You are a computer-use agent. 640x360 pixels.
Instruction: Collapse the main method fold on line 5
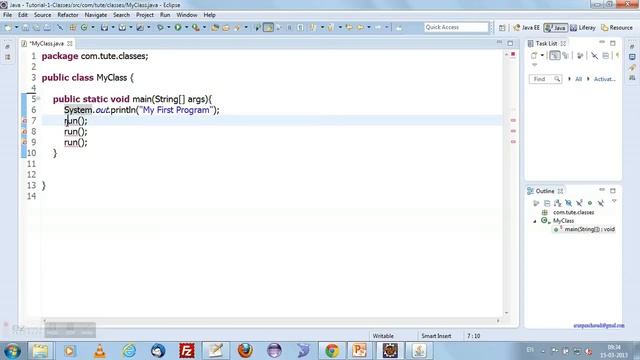click(38, 98)
